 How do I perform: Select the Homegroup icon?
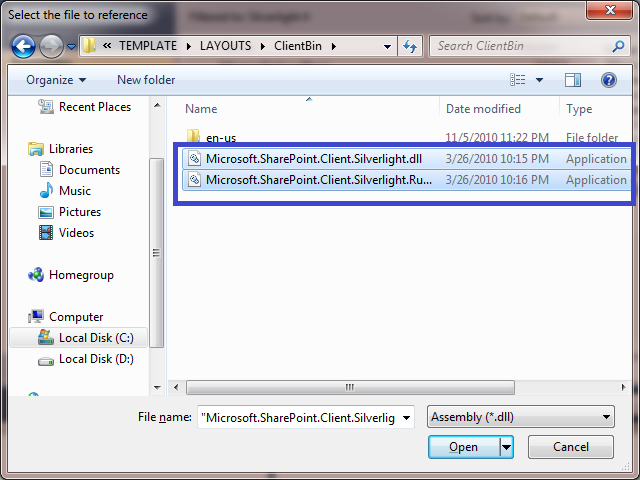pos(37,275)
